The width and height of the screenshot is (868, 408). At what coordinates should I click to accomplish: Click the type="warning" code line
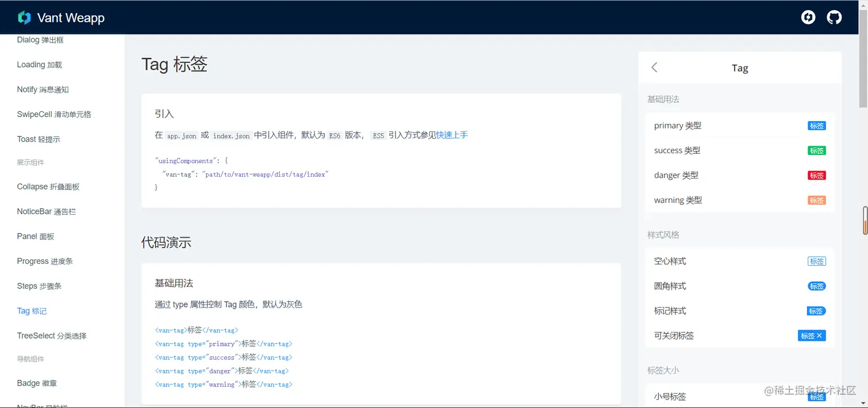[x=223, y=384]
